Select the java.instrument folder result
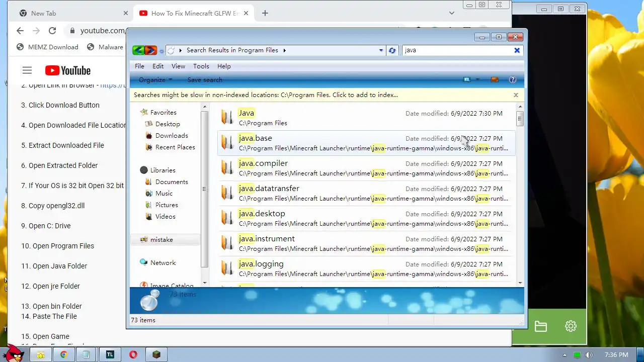644x362 pixels. [x=366, y=243]
